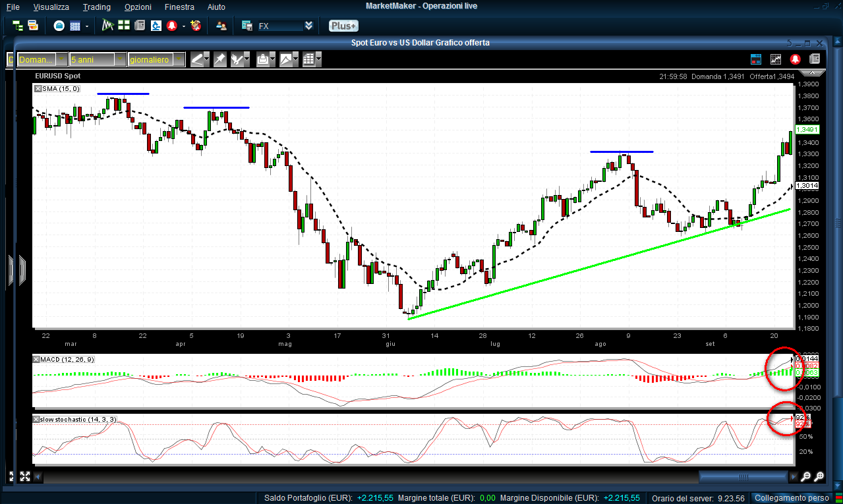This screenshot has width=843, height=504.
Task: Click the horizontal chart scrollbar thumb
Action: click(743, 476)
